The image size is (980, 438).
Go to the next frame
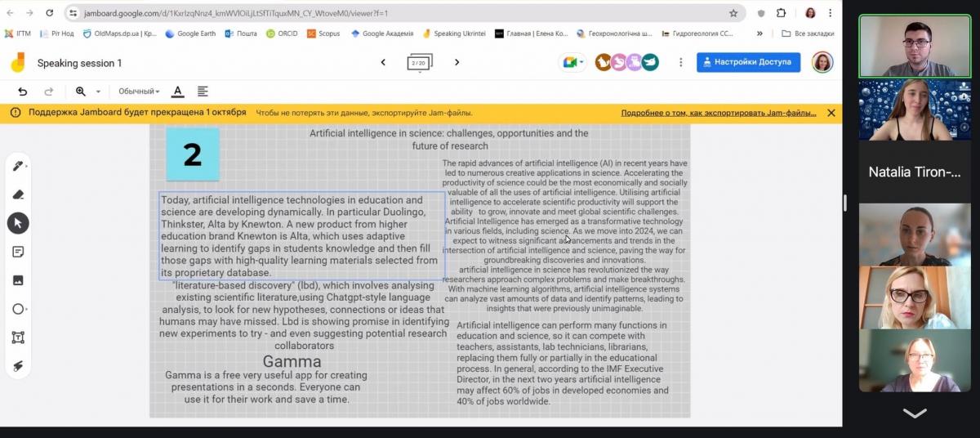pos(457,62)
